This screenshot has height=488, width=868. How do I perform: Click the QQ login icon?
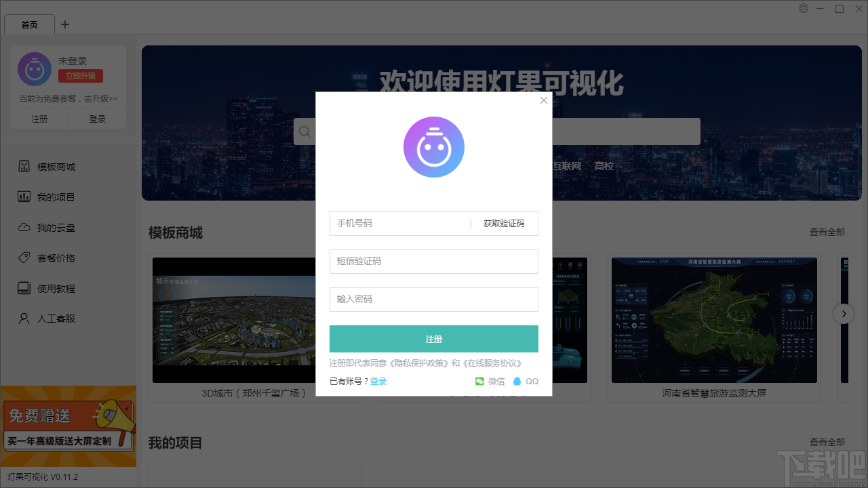point(517,382)
